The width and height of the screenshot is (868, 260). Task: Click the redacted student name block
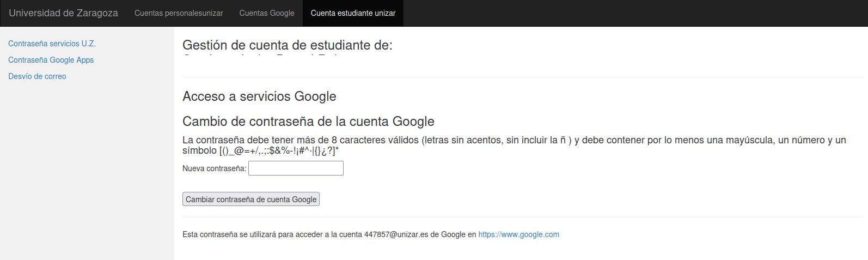265,62
